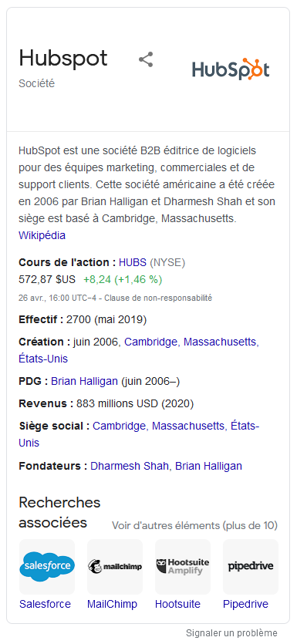Open Clause de non-responsabilité disclaimer

[x=158, y=298]
